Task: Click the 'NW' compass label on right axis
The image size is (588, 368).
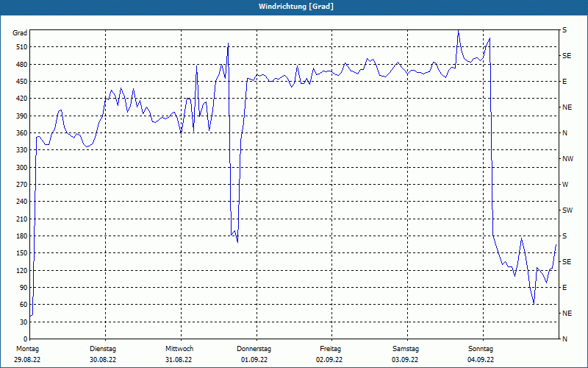Action: [567, 159]
